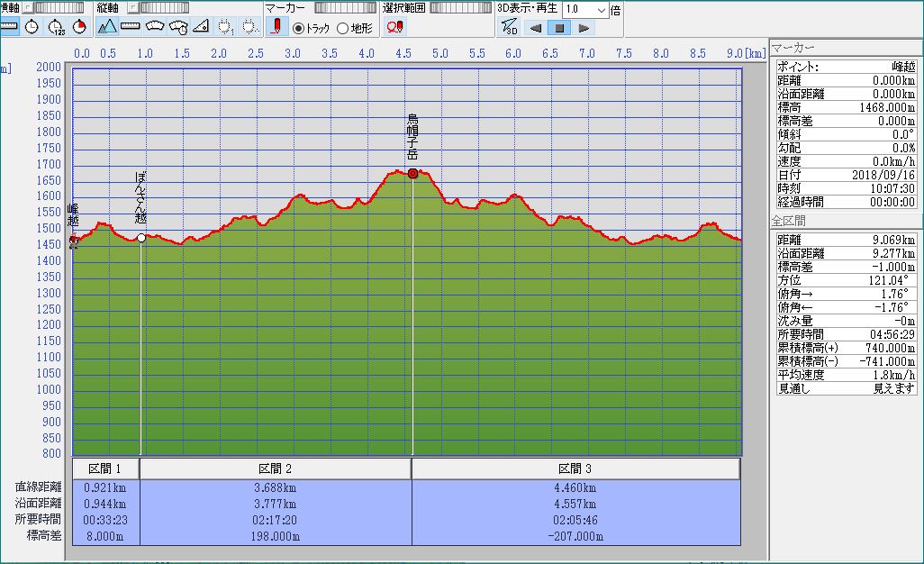Viewport: 924px width, 564px height.
Task: Adjust the 横軸 horizontal axis slider
Action: point(59,8)
